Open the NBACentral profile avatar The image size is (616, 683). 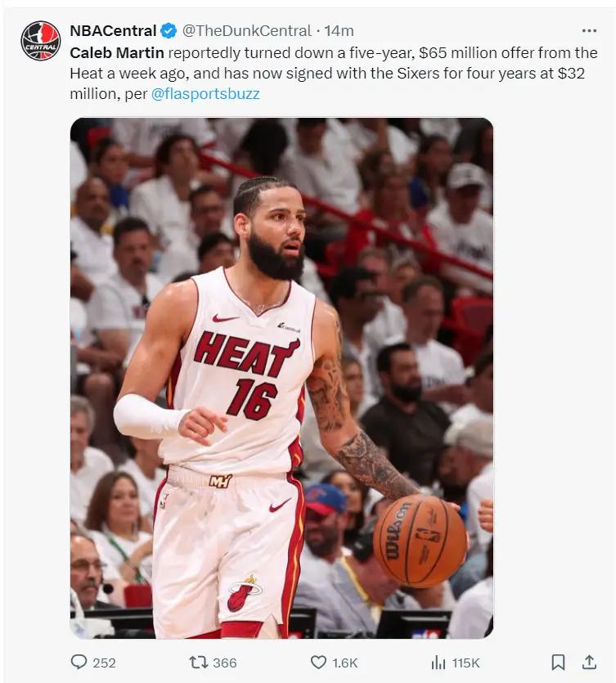[41, 41]
